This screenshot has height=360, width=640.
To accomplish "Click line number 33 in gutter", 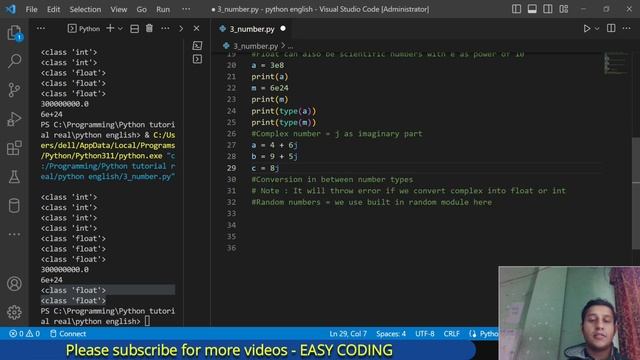I will coord(231,213).
